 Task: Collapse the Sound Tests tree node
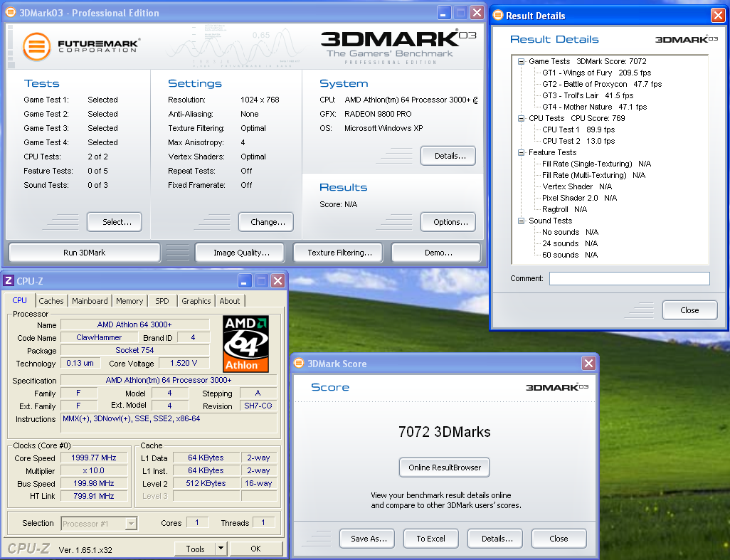[x=521, y=221]
